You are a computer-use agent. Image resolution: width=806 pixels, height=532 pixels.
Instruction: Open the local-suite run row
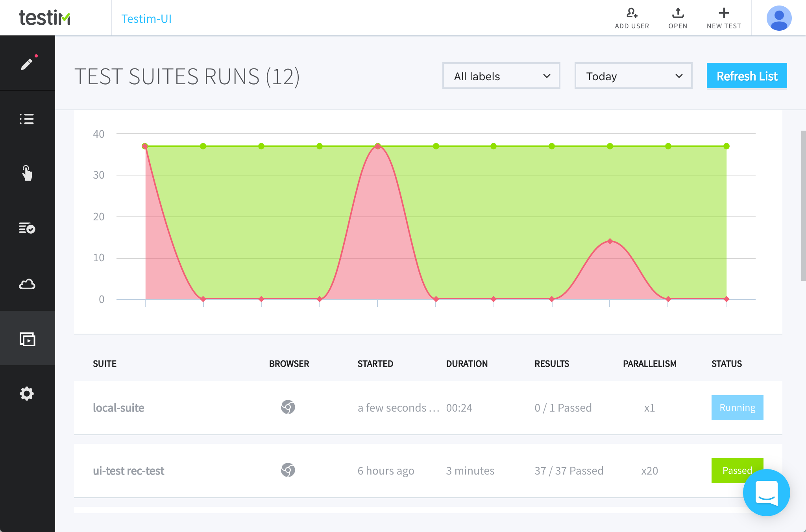[x=118, y=408]
